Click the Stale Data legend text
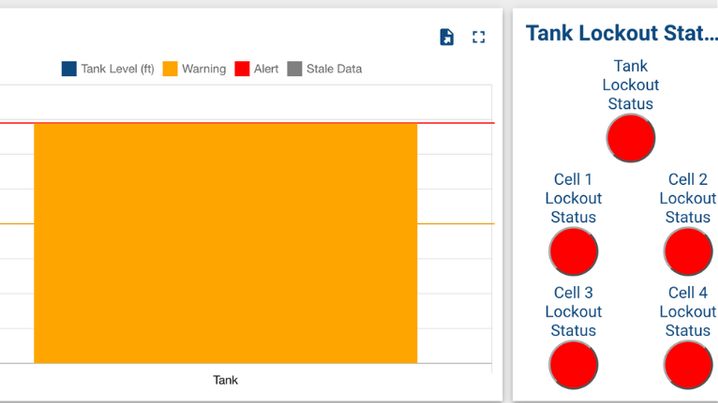This screenshot has width=718, height=403. click(x=334, y=69)
